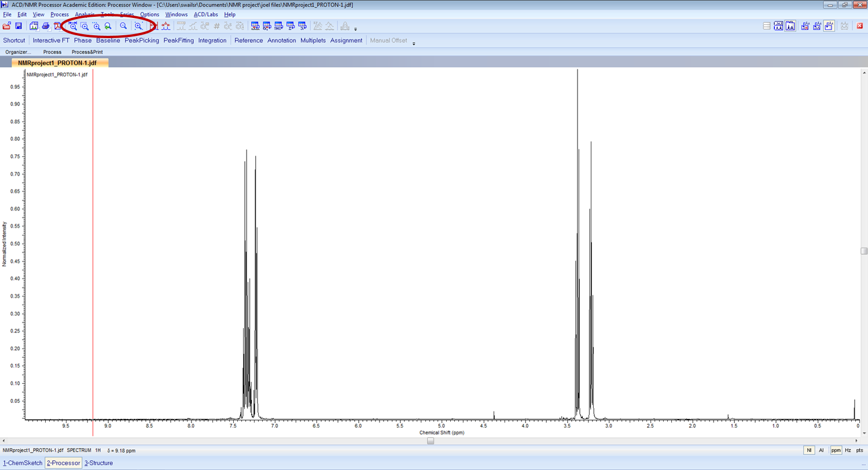
Task: Expand the icon toolbar overflow arrow
Action: click(355, 28)
